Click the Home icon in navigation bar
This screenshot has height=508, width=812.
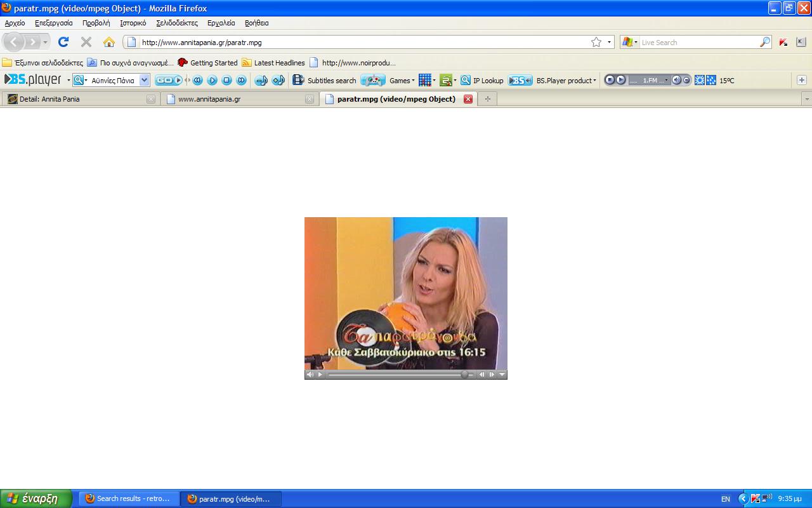(109, 43)
